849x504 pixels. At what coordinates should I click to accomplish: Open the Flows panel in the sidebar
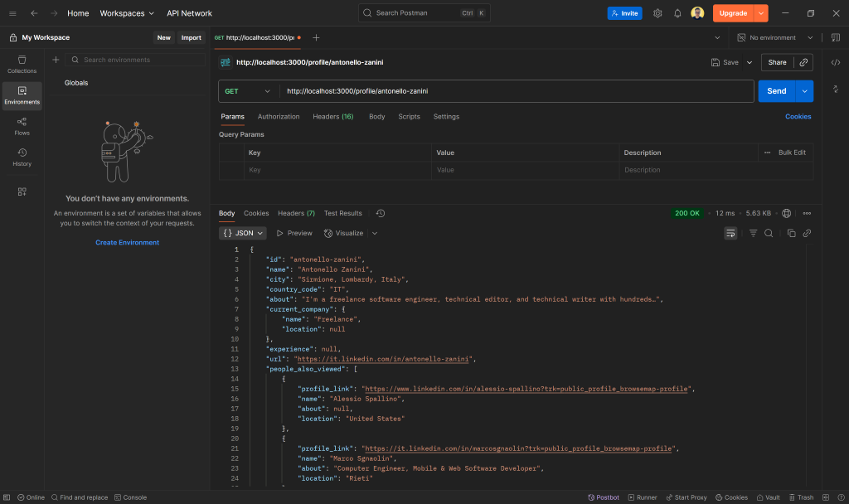pos(22,126)
